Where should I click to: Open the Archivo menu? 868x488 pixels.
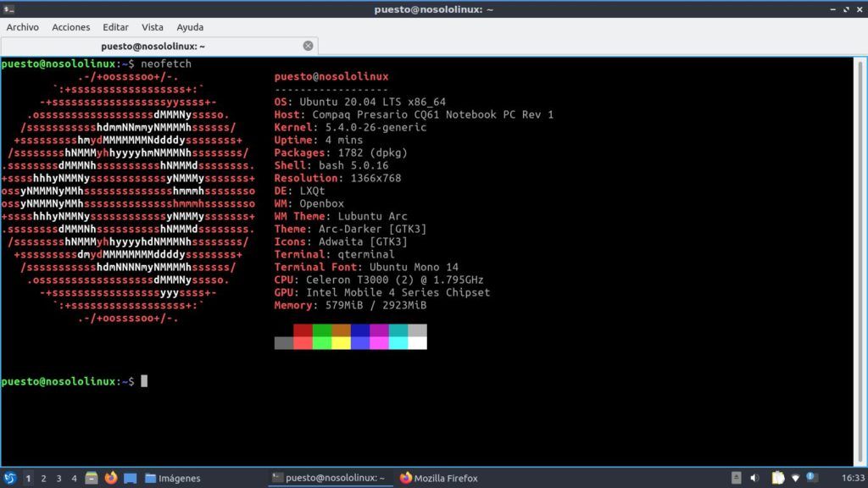(23, 27)
